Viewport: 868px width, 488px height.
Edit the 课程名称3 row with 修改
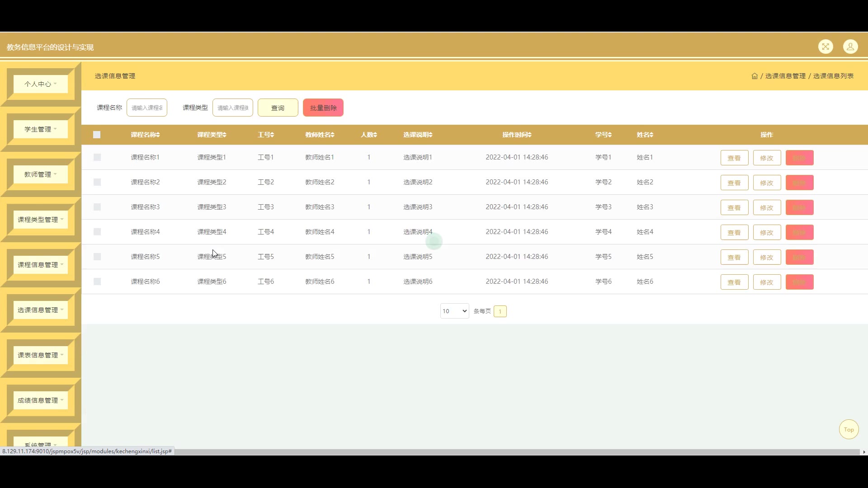(767, 207)
